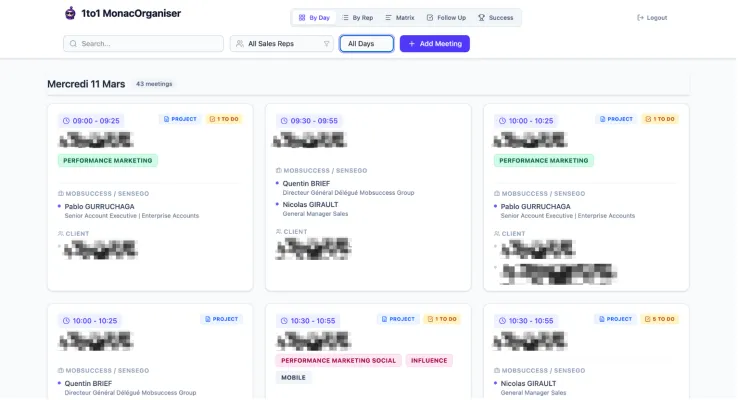
Task: Click the 1to1 MonacOrganiser logo icon
Action: pos(70,13)
